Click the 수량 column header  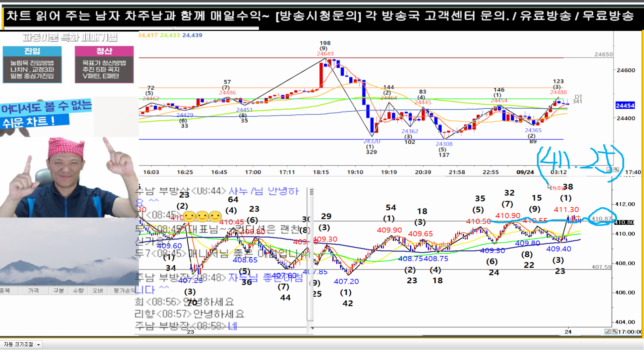(78, 290)
